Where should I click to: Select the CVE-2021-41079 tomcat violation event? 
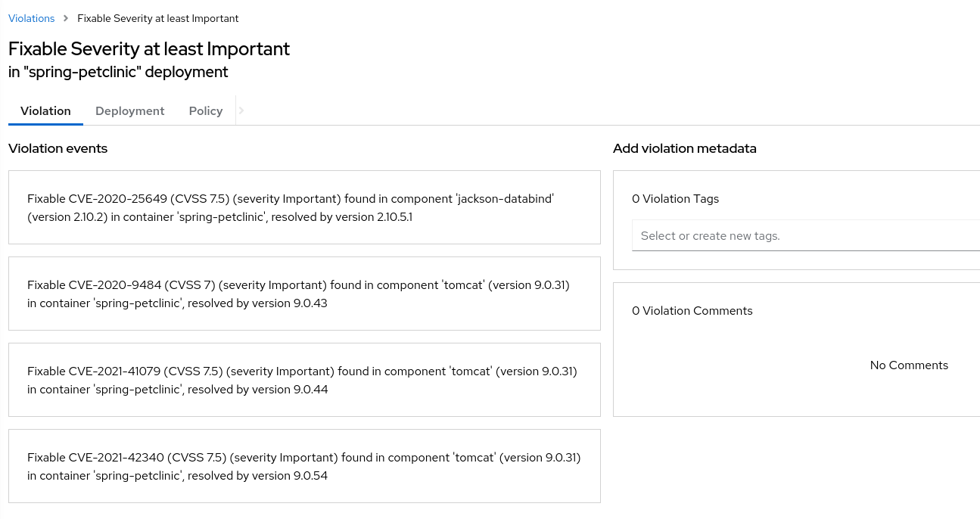(304, 380)
